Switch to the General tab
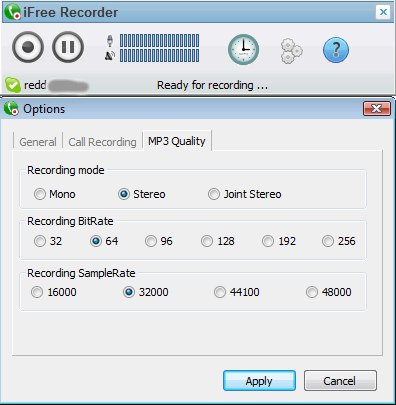This screenshot has width=396, height=405. point(38,142)
